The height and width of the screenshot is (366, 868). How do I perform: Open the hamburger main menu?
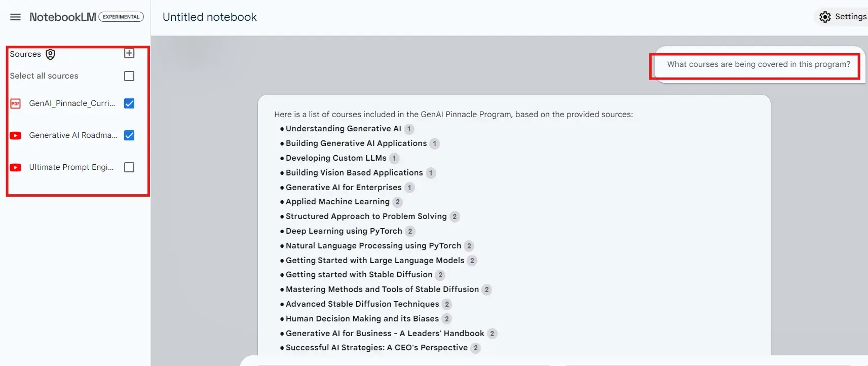[16, 17]
